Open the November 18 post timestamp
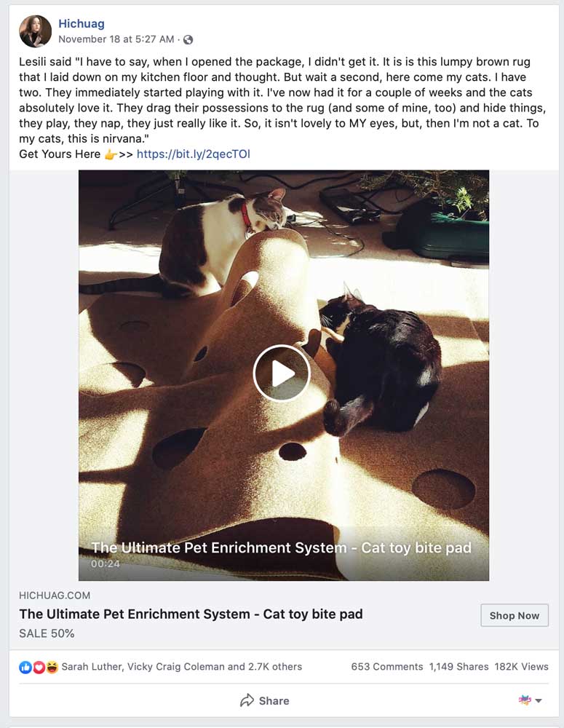 [116, 39]
